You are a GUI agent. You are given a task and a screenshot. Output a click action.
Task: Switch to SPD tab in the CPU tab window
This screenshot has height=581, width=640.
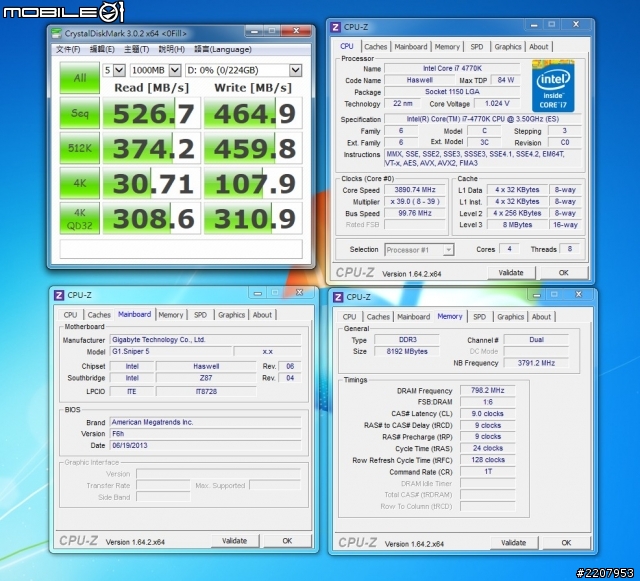tap(477, 47)
